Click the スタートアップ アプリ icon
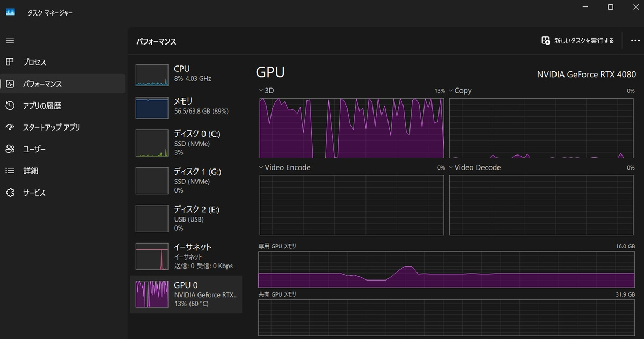Screen dimensions: 644x339 coord(10,128)
